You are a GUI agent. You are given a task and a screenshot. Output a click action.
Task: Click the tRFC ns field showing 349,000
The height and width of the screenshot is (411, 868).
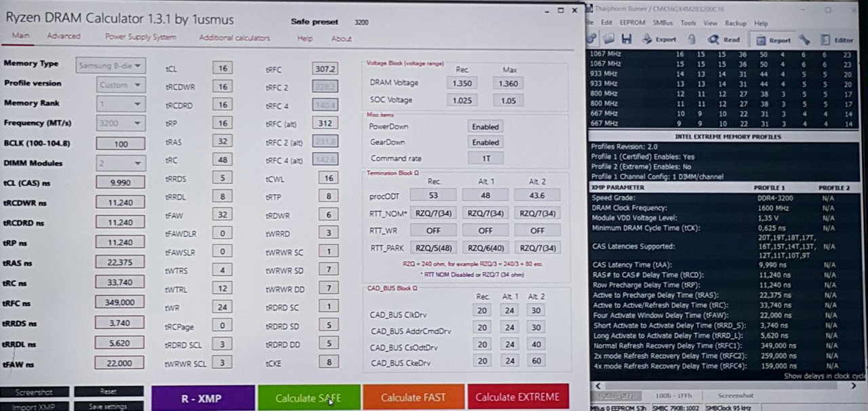click(121, 302)
